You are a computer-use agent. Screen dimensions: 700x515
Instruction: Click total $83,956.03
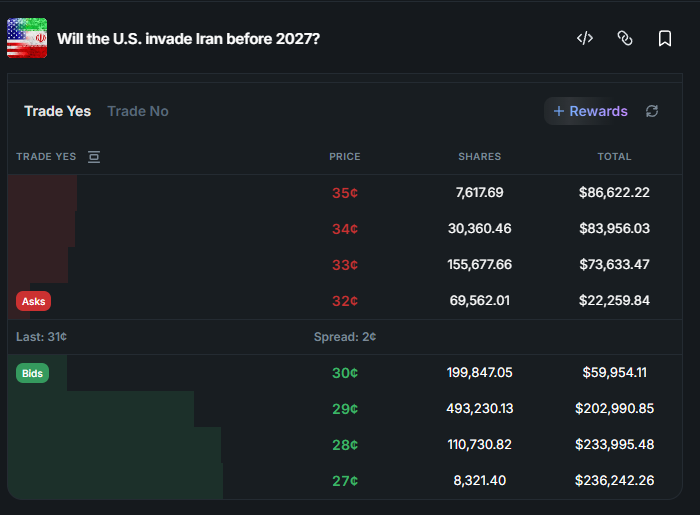(614, 228)
